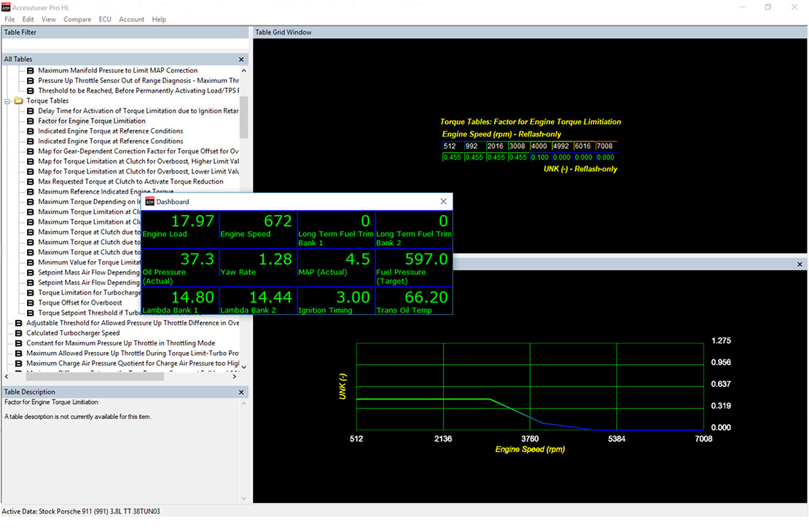The image size is (809, 532).
Task: Click tree vertical scrollbar down arrow
Action: click(x=243, y=367)
